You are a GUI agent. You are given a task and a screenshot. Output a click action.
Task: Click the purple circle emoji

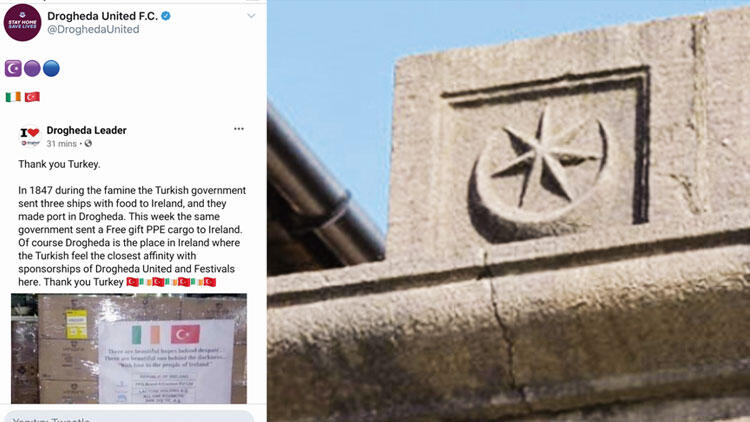pos(32,68)
